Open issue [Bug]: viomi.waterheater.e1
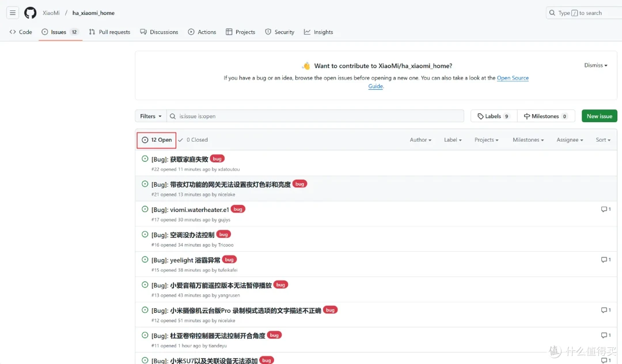622x364 pixels. [190, 210]
